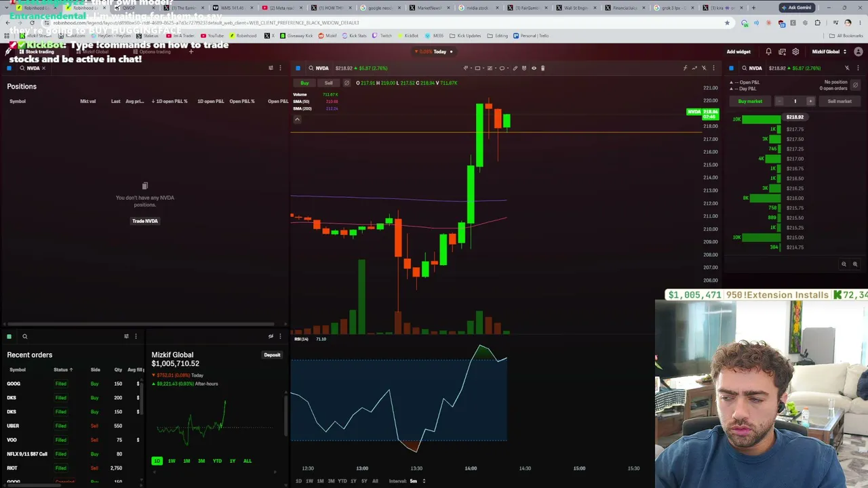Select the rectangle drawing tool on the chart

pos(478,68)
